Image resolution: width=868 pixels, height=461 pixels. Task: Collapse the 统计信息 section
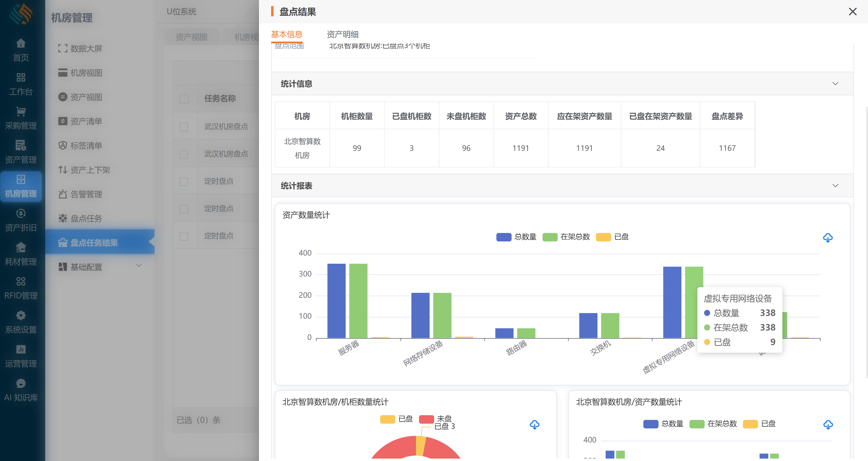pos(835,83)
